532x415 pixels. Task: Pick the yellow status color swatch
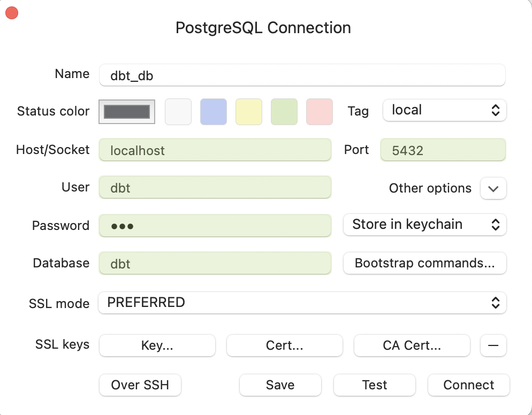click(249, 112)
